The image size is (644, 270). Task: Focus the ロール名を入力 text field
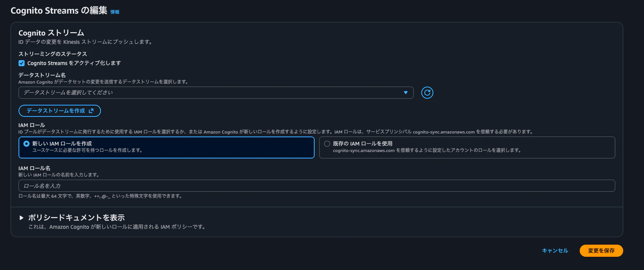[x=317, y=186]
